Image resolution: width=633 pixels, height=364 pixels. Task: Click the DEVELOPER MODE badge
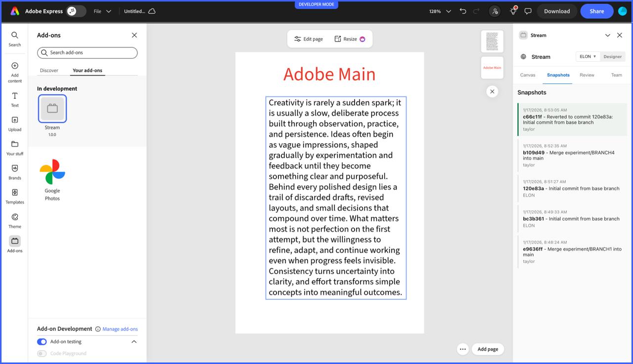click(316, 4)
